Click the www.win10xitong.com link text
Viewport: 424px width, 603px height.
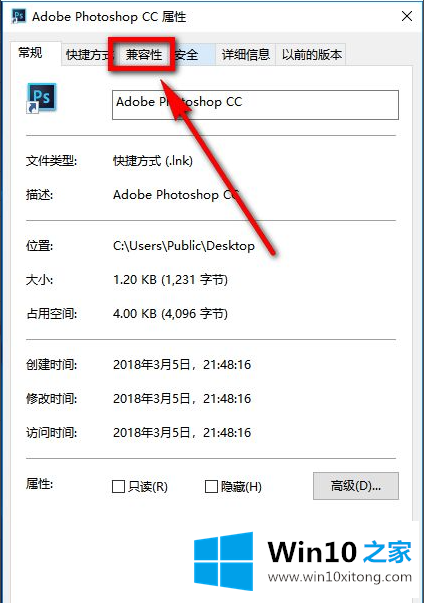[340, 577]
